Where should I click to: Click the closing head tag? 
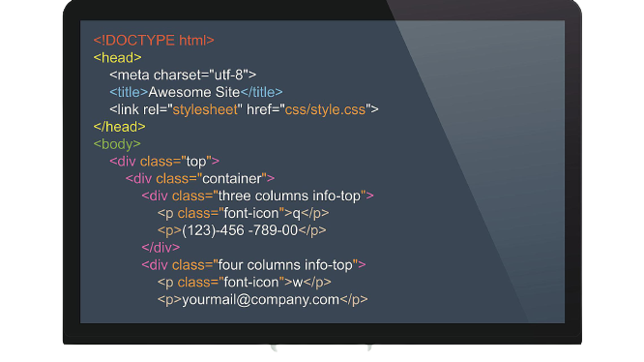pyautogui.click(x=119, y=127)
